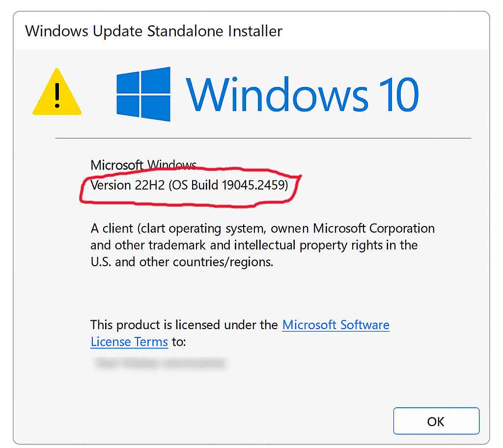
Task: Open the License Terms link
Action: [129, 342]
